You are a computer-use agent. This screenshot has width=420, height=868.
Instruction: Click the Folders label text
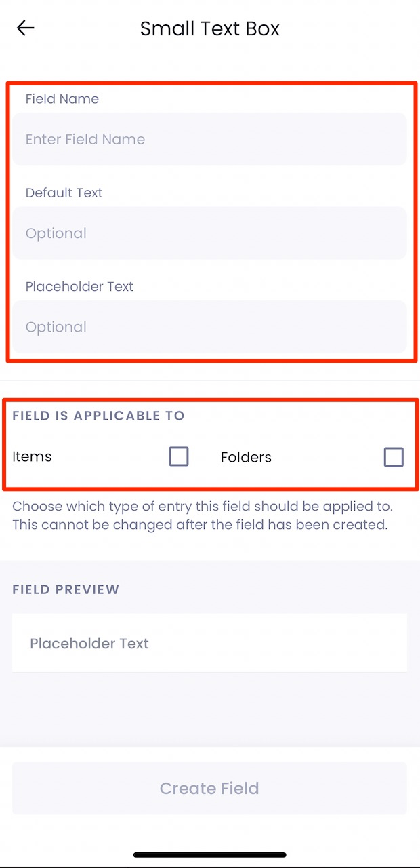[x=246, y=458]
